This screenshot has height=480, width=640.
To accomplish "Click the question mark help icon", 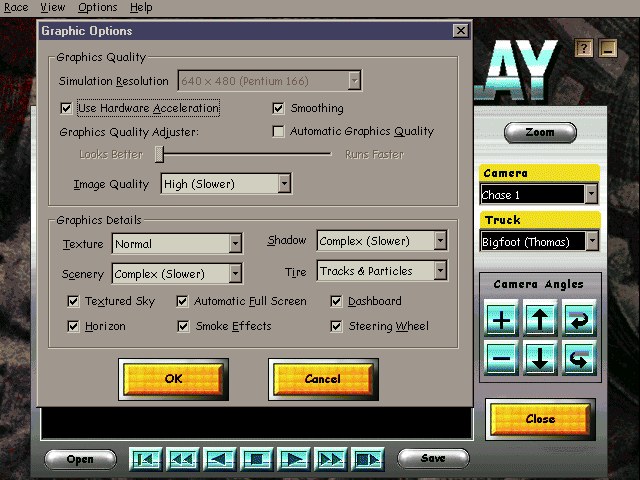I will coord(584,49).
